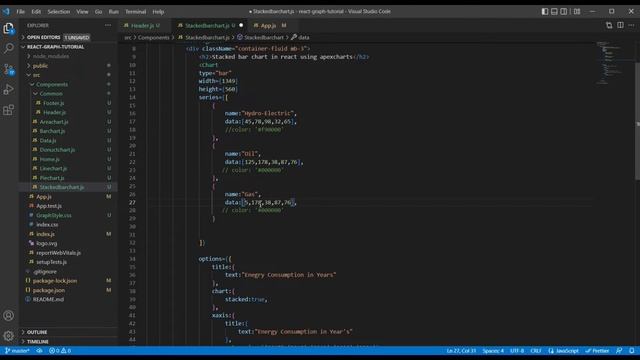Click the editor vertical scrollbar
Image resolution: width=640 pixels, height=360 pixels.
638,120
